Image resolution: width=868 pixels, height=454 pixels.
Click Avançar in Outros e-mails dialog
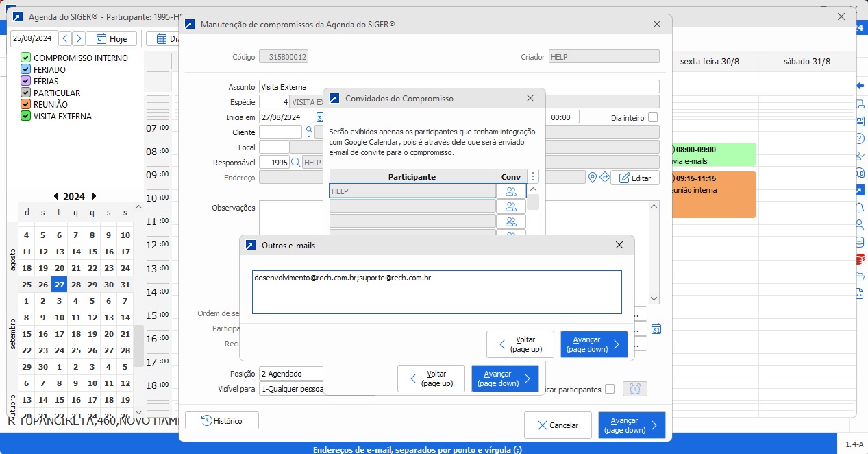tap(594, 344)
